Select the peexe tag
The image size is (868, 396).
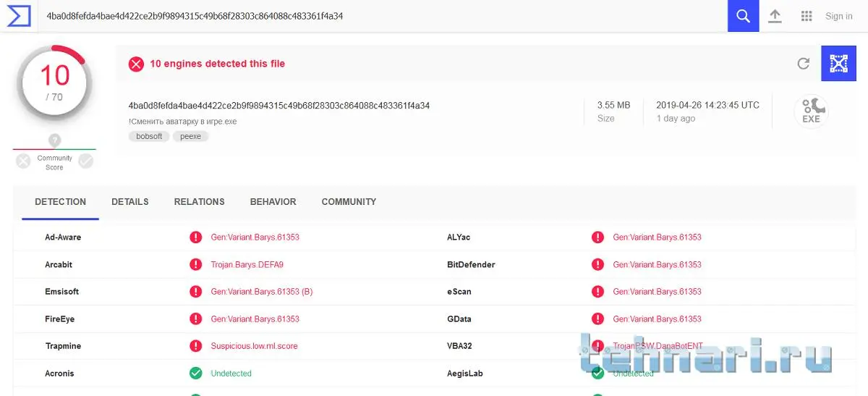tap(190, 136)
